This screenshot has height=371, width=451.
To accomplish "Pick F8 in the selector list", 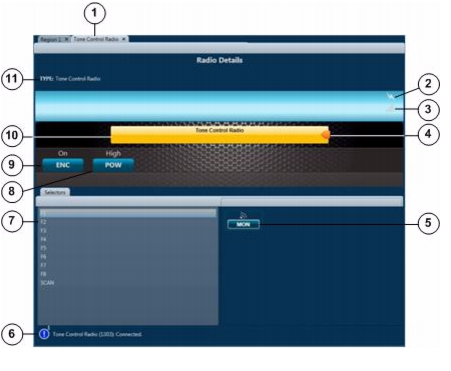I will (x=128, y=274).
